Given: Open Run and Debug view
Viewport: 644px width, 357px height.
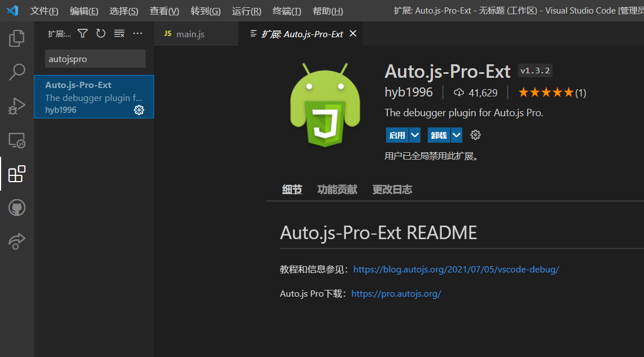Looking at the screenshot, I should coord(17,106).
